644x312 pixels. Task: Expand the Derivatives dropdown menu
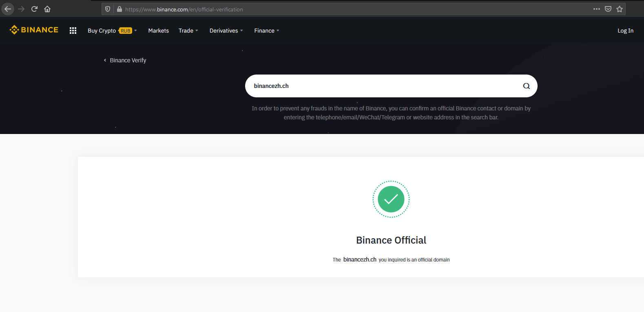(x=226, y=31)
